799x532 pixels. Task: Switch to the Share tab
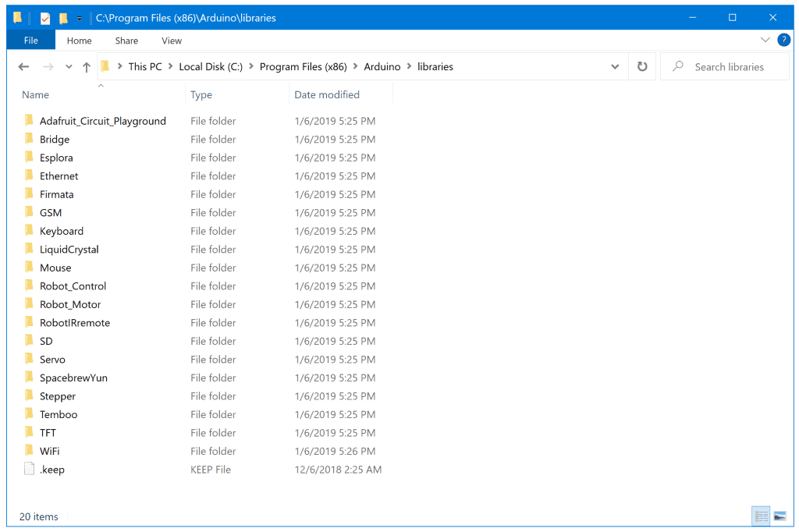coord(126,41)
